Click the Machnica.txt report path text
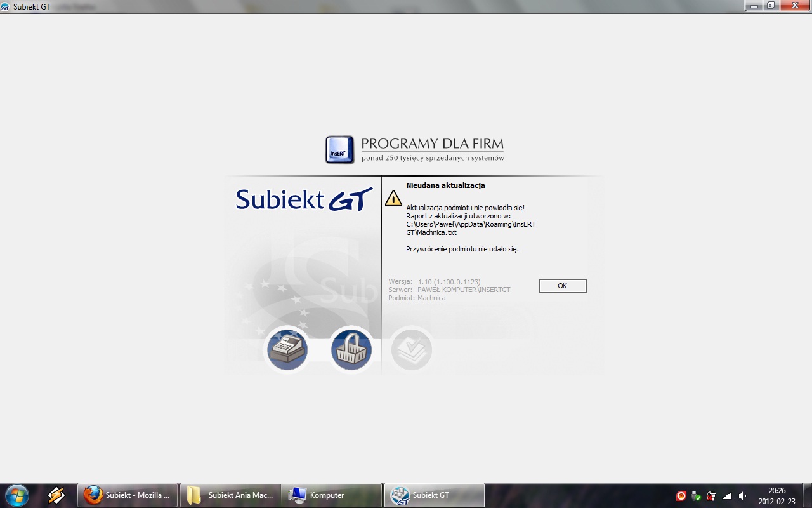This screenshot has width=812, height=508. (471, 228)
